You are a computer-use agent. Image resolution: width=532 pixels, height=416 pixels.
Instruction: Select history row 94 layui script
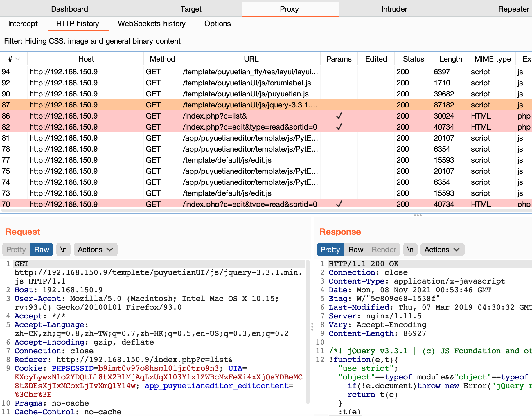[266, 72]
